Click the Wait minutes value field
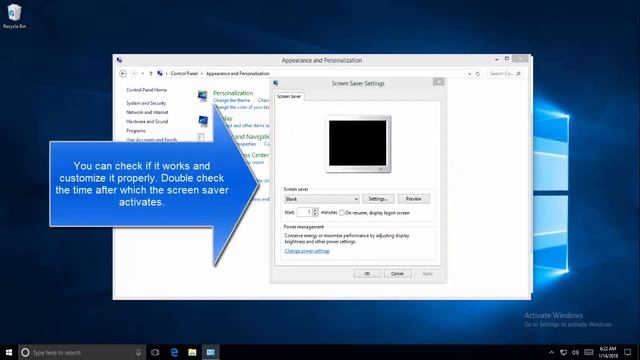The width and height of the screenshot is (640, 360). click(x=304, y=212)
